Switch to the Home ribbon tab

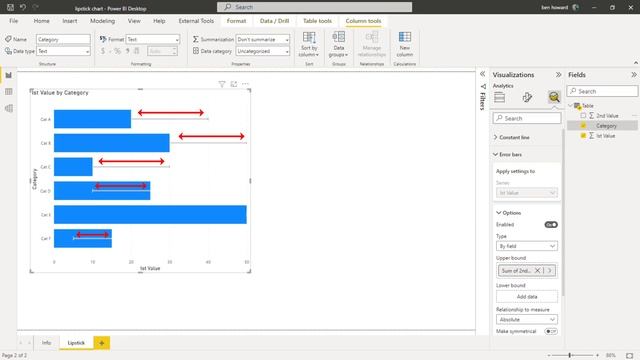(42, 21)
